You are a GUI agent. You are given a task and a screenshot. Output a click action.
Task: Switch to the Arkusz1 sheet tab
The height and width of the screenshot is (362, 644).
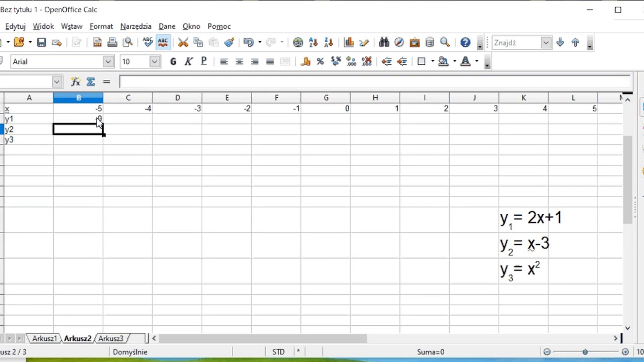click(x=45, y=338)
